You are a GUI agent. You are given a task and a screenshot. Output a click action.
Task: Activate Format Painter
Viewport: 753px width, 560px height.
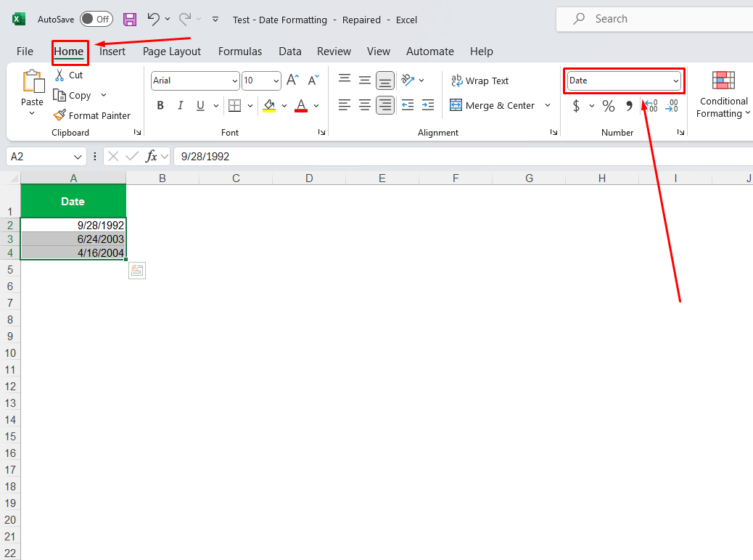[x=91, y=115]
